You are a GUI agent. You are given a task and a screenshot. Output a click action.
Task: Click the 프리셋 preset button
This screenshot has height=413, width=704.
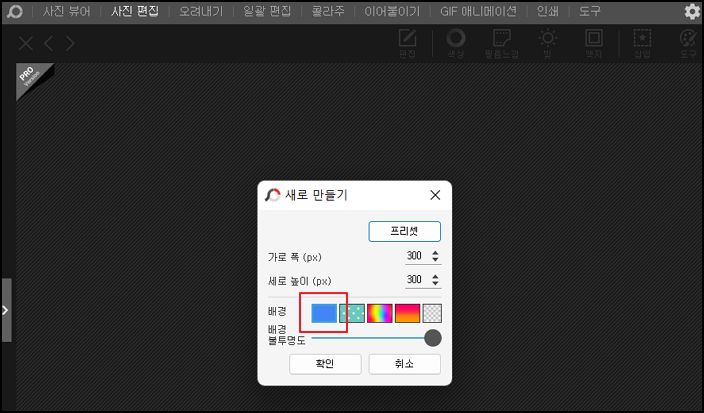pyautogui.click(x=405, y=232)
